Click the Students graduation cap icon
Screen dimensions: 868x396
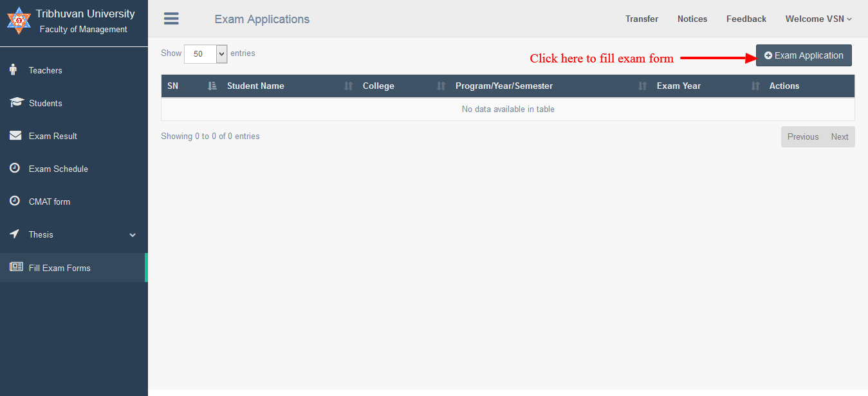(x=16, y=102)
